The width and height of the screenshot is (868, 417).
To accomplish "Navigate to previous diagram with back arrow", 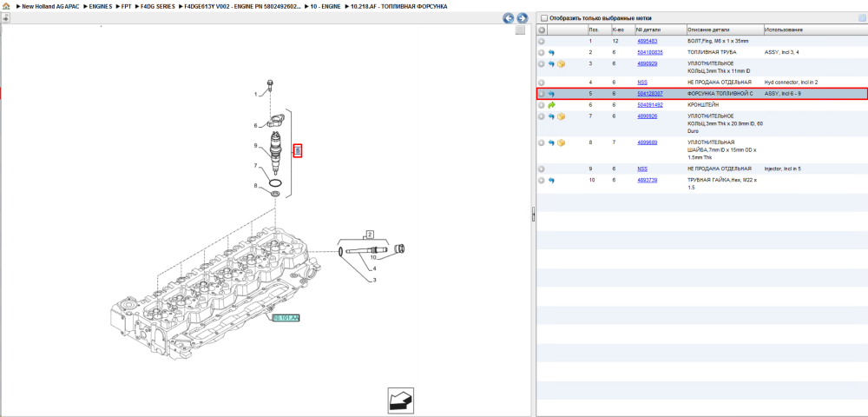I will tap(508, 18).
